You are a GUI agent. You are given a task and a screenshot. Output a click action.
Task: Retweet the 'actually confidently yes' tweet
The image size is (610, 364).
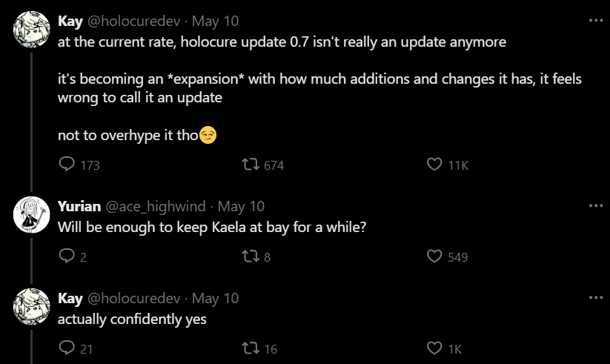tap(251, 348)
